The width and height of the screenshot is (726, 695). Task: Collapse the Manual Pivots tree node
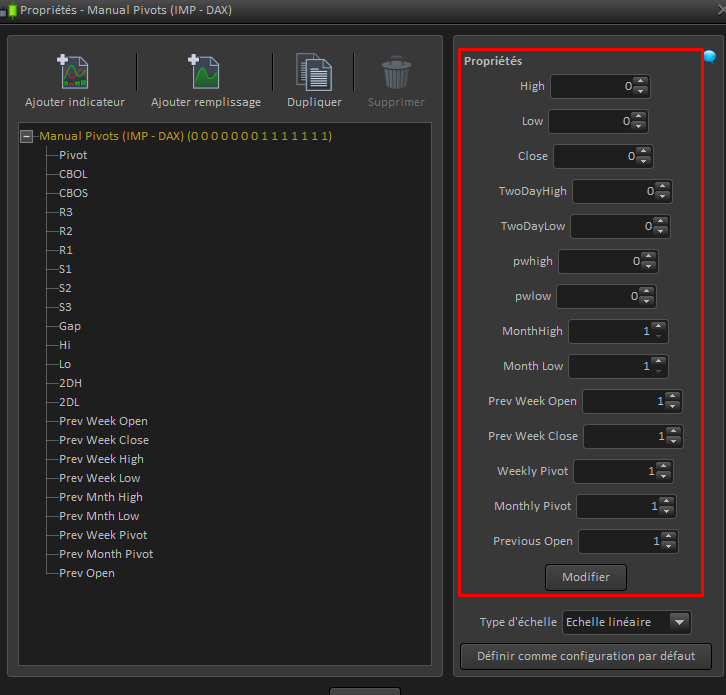pyautogui.click(x=26, y=136)
